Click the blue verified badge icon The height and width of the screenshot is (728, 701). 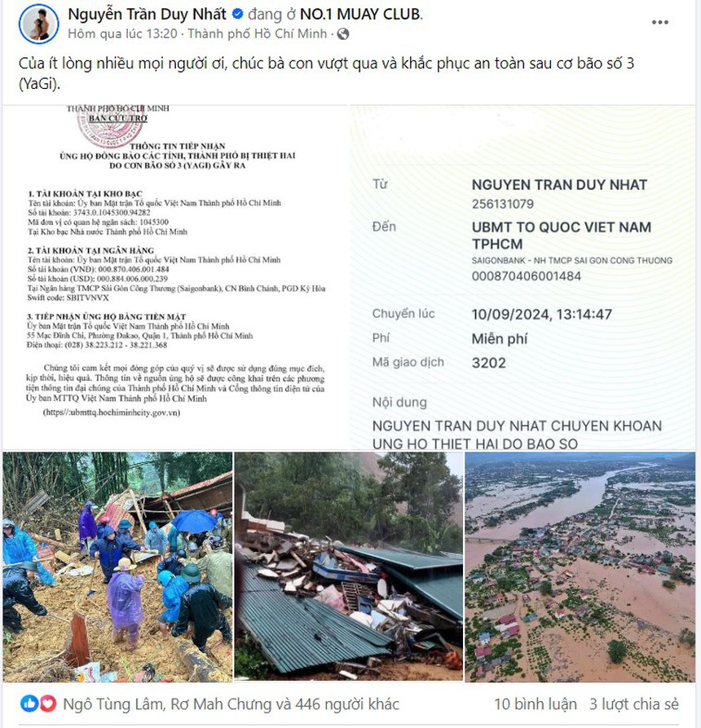[x=237, y=14]
